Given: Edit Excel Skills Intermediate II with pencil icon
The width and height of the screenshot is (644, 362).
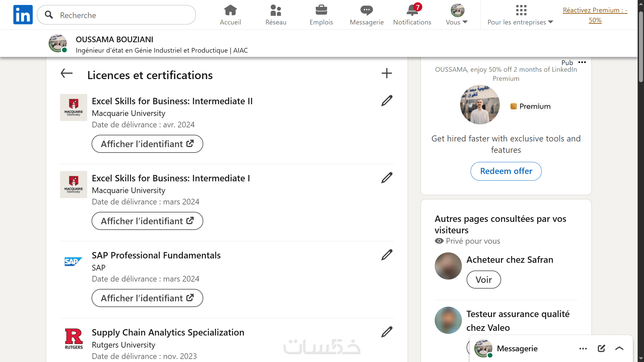Looking at the screenshot, I should pos(386,101).
